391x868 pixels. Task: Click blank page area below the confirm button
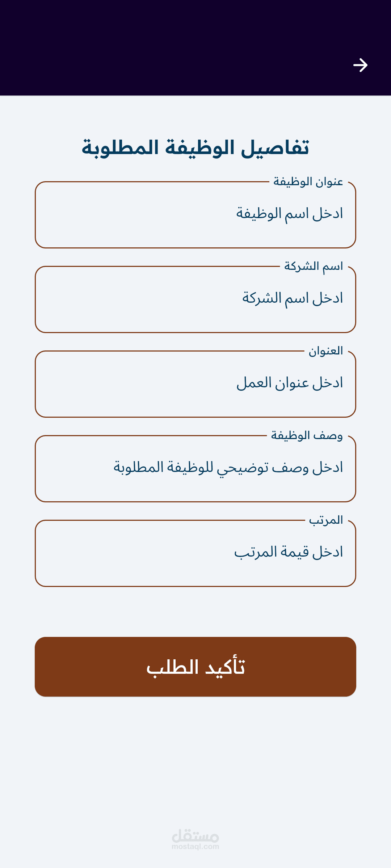pos(195,759)
